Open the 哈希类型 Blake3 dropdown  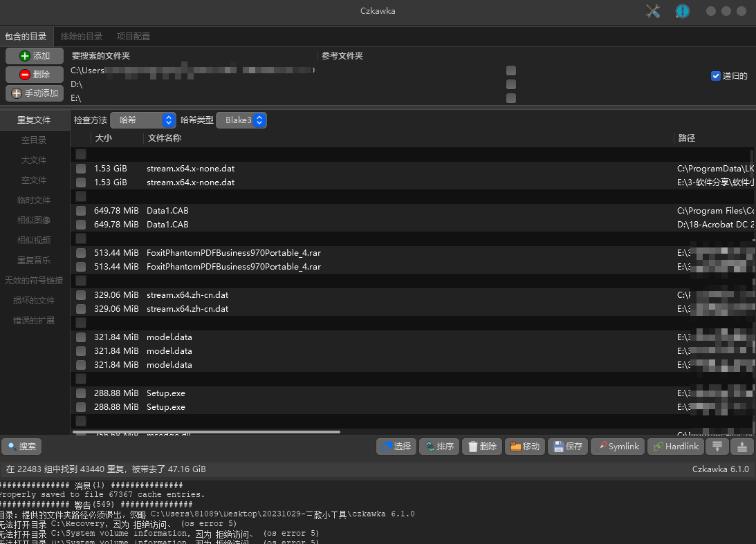(241, 120)
